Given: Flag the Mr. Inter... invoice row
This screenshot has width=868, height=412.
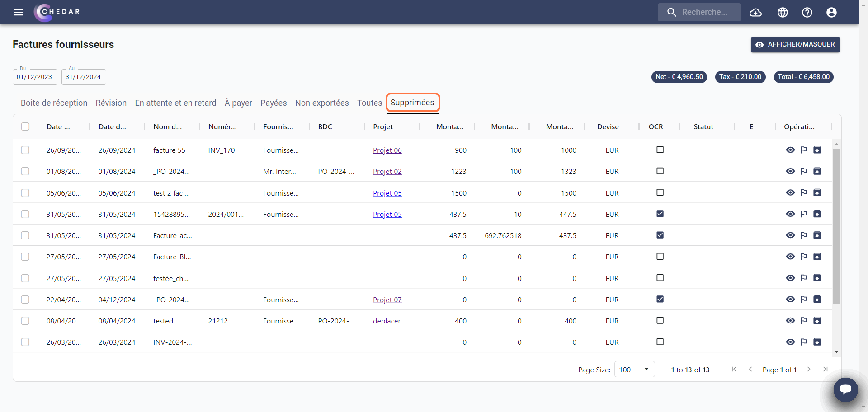Looking at the screenshot, I should pos(804,171).
